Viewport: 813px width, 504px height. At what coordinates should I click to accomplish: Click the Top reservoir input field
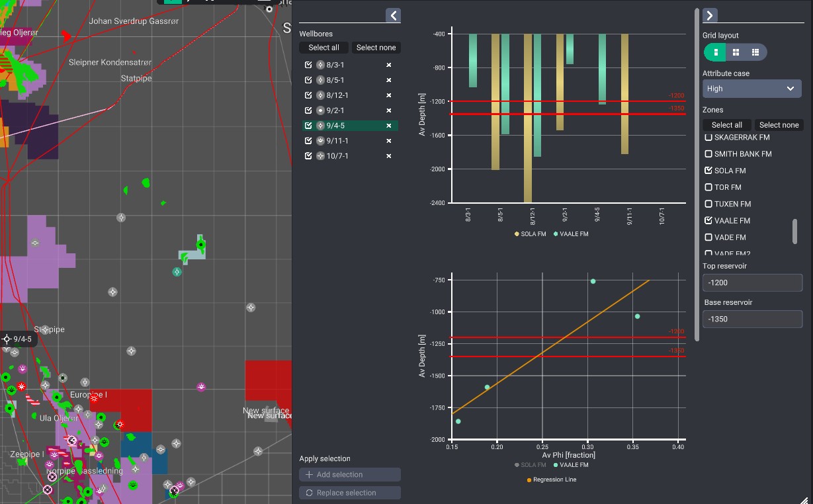point(752,282)
